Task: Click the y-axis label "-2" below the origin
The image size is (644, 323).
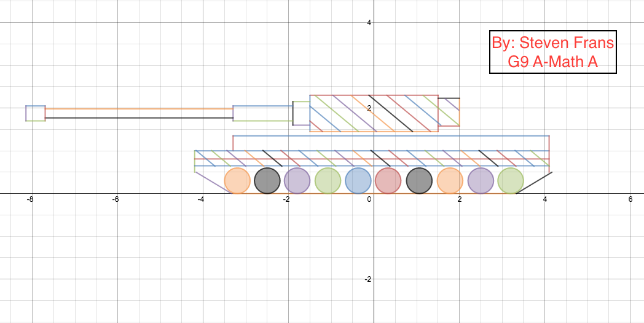Action: [x=367, y=279]
